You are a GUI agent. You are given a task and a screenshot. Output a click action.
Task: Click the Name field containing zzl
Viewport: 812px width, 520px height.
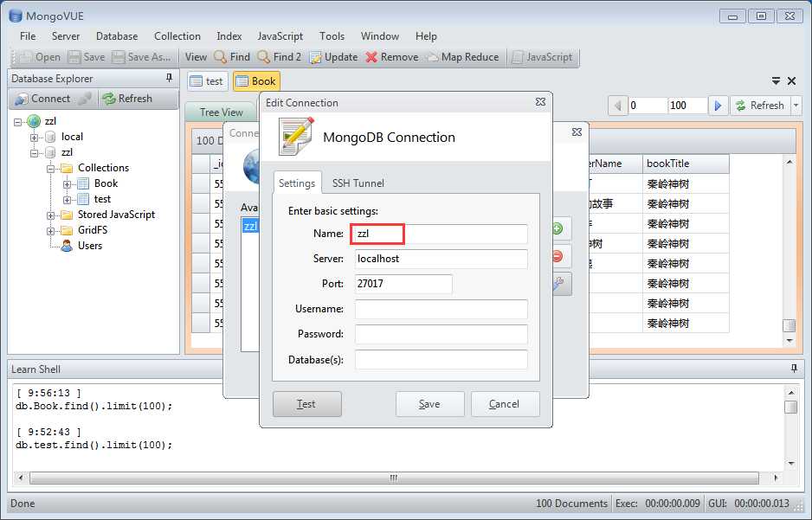click(441, 234)
